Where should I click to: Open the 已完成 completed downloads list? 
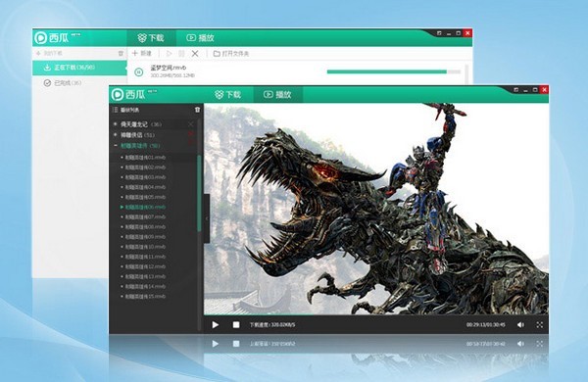click(79, 83)
